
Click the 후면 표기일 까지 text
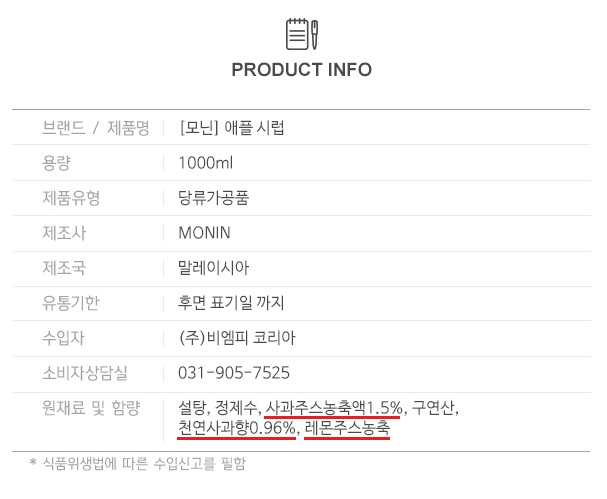click(x=231, y=303)
